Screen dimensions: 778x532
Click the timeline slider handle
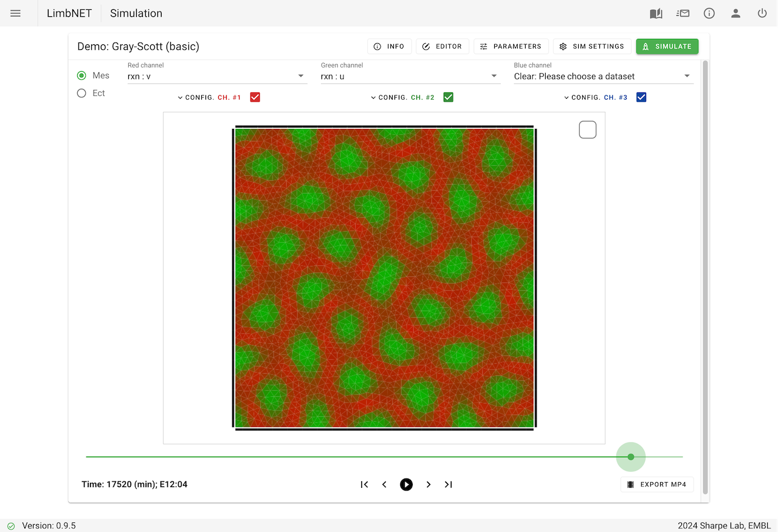click(x=631, y=457)
